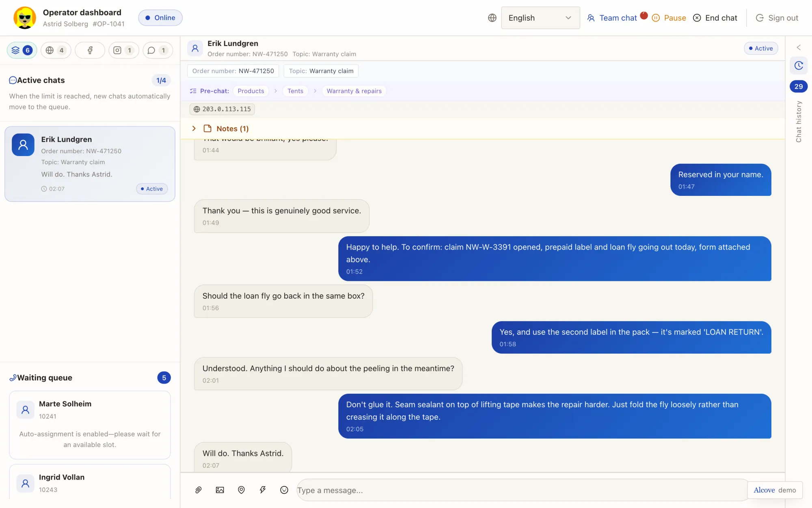Filter chats by web channel
Viewport: 812px width, 508px height.
(x=56, y=50)
